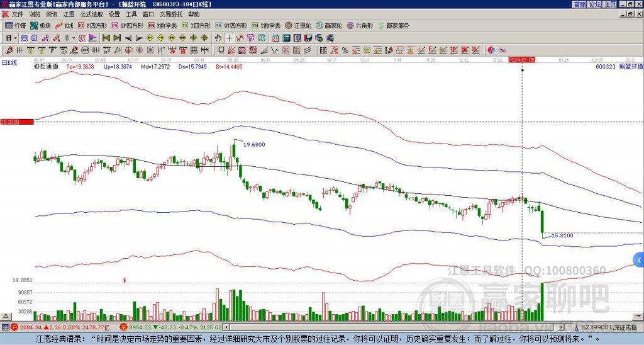Viewport: 644px width, 345px height.
Task: Open the 公式选股 menu
Action: 92,14
